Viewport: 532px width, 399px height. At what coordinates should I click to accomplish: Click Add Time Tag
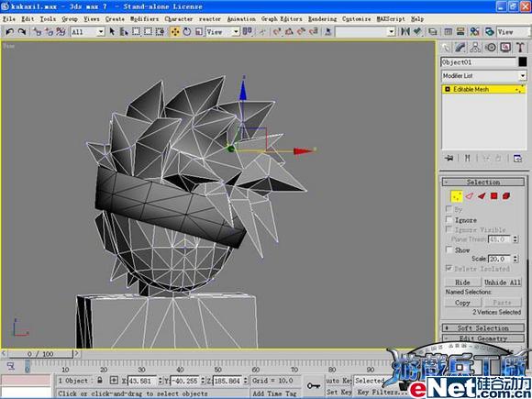tap(275, 393)
